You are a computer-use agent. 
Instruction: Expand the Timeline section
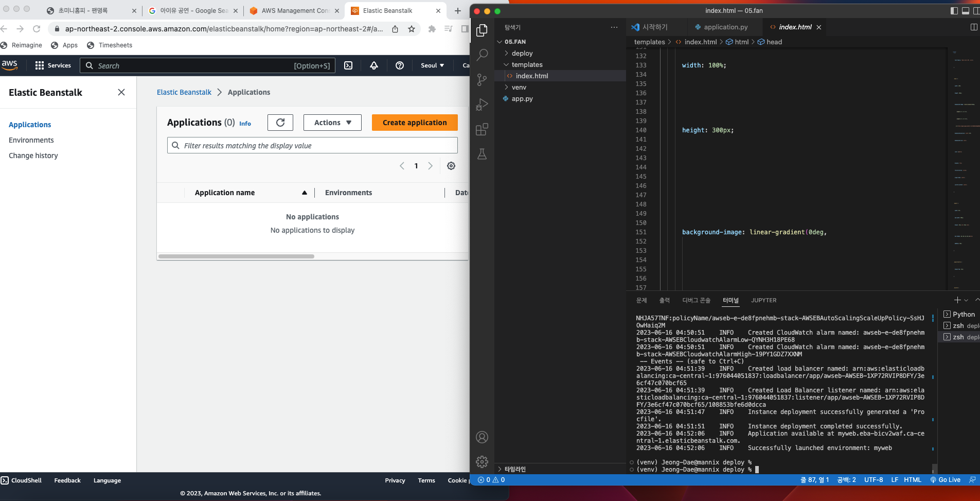tap(515, 469)
